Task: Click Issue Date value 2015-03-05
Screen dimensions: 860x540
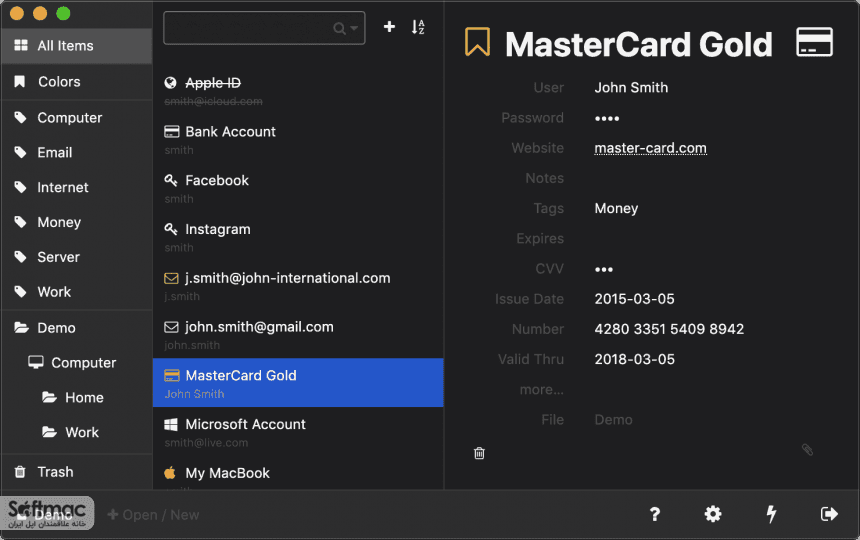Action: point(635,299)
